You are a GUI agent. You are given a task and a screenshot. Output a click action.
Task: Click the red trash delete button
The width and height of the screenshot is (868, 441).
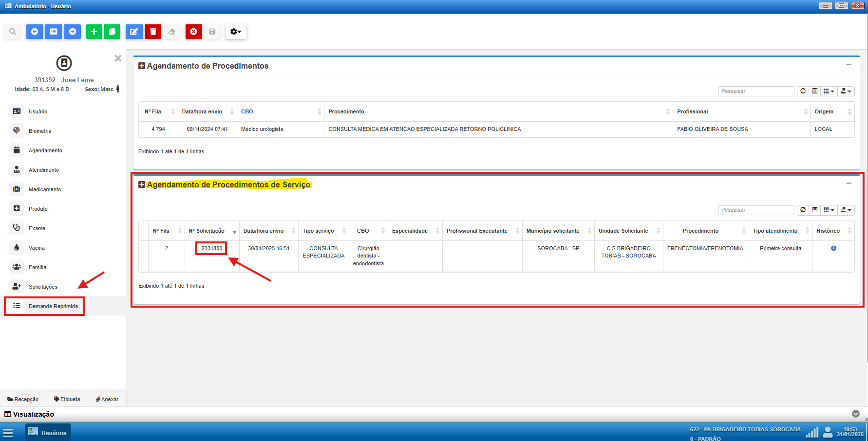tap(153, 32)
